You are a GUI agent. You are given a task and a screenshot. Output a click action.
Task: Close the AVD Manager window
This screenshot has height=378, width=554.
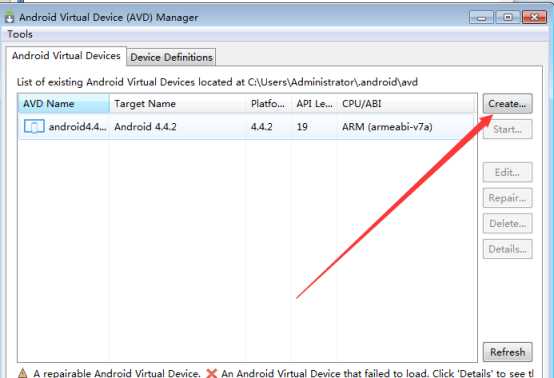[534, 17]
